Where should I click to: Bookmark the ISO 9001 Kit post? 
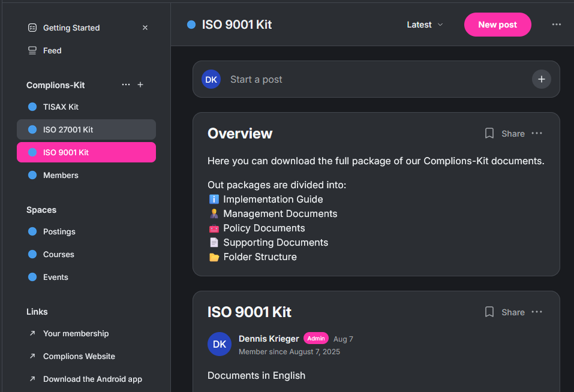coord(489,312)
